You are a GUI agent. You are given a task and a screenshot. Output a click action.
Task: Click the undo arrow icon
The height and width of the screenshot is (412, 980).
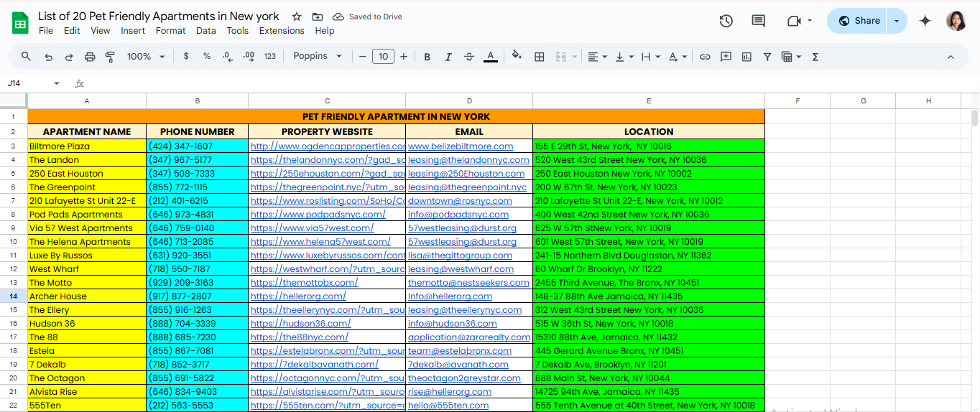[48, 57]
